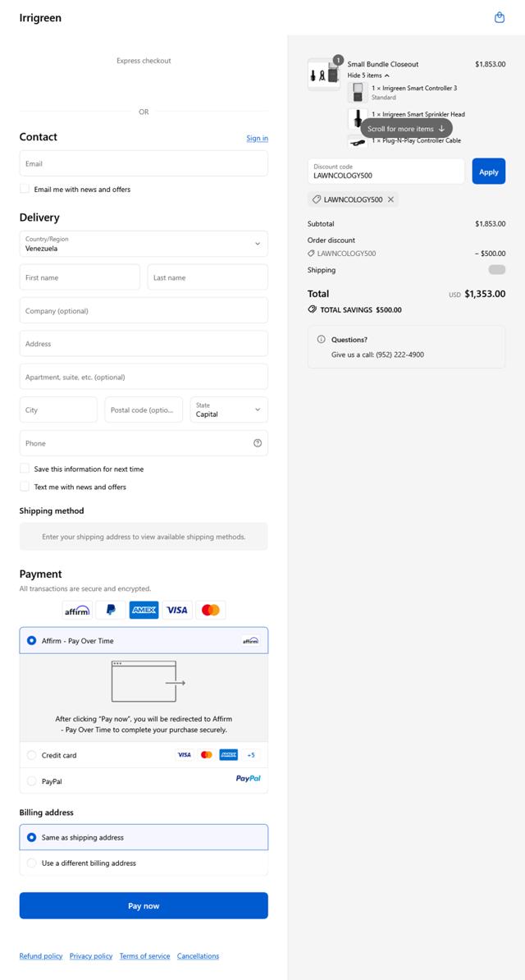This screenshot has height=980, width=525.
Task: Open the Cancellations link
Action: (x=199, y=956)
